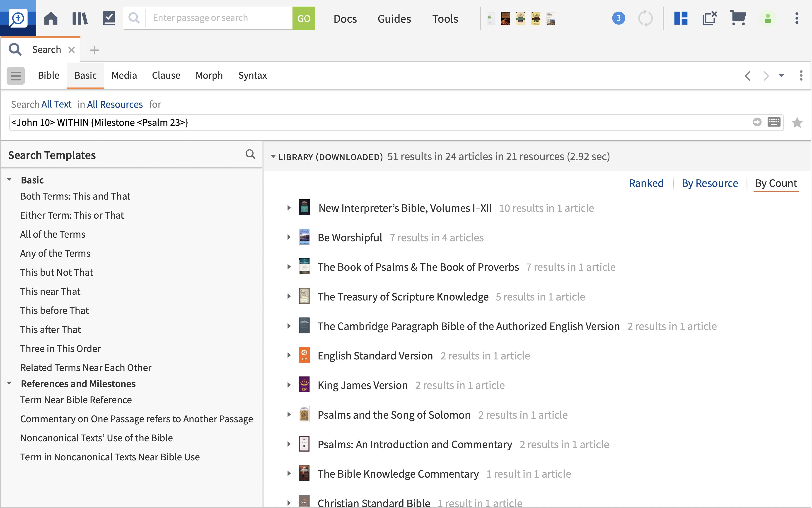This screenshot has width=812, height=508.
Task: Sort results by Ranked
Action: click(x=646, y=183)
